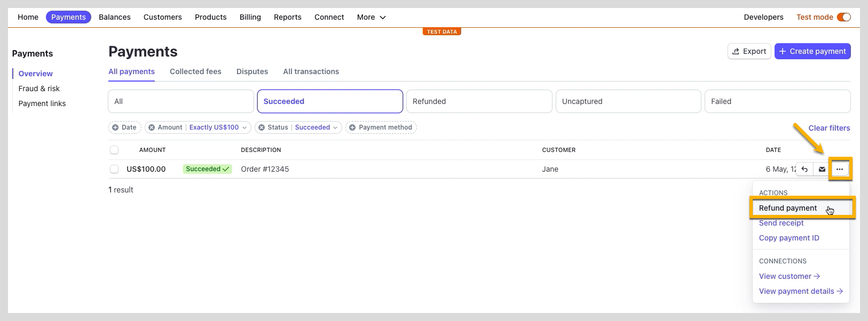Select the US$100.00 payment row checkbox

click(x=114, y=169)
